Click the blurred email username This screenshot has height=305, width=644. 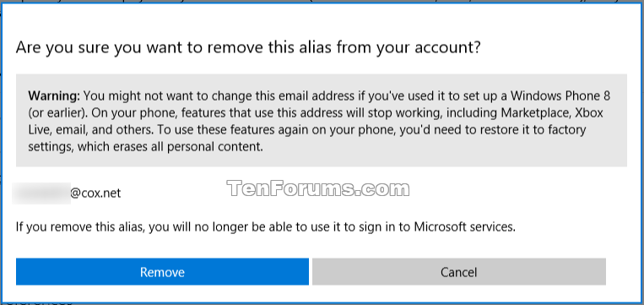(41, 193)
